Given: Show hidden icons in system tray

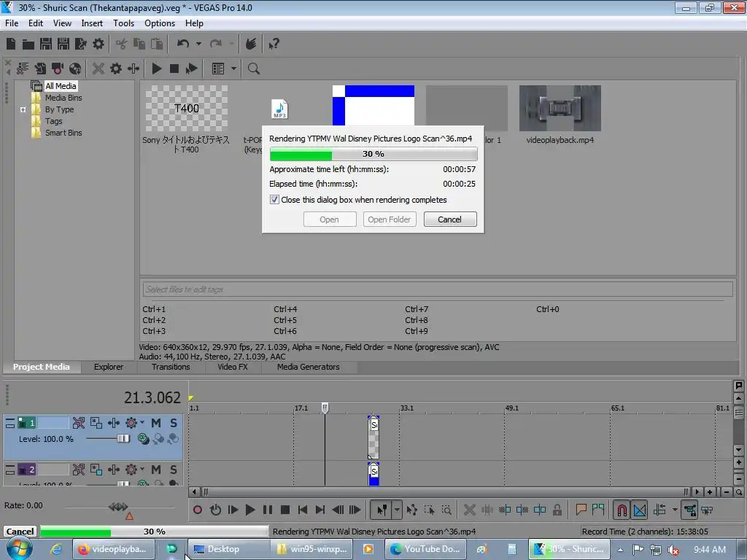Looking at the screenshot, I should (620, 549).
